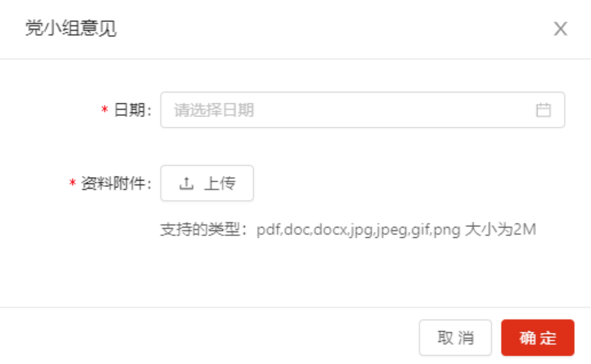Click the 定 character on the confirm button
This screenshot has width=591, height=364.
point(548,338)
